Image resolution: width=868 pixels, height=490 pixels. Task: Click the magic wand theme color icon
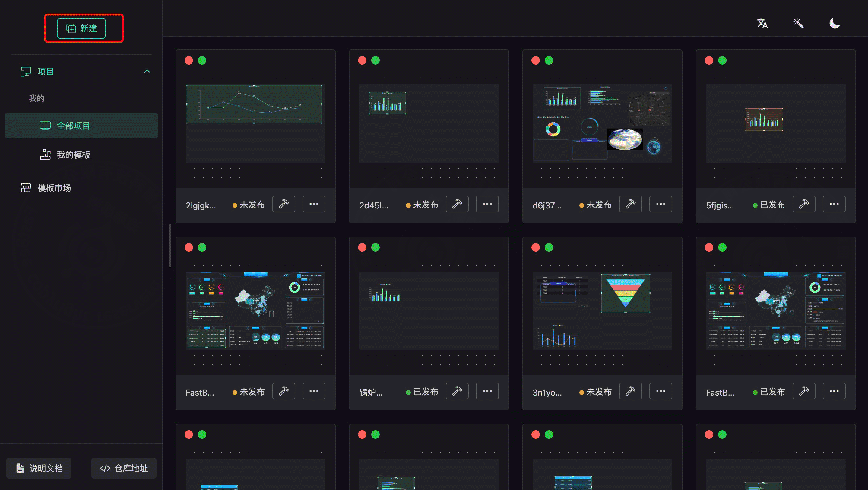[799, 23]
